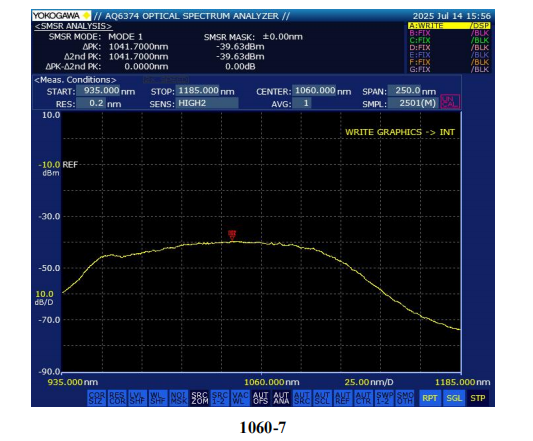Click the 1060-7 caption below the screen

263,427
